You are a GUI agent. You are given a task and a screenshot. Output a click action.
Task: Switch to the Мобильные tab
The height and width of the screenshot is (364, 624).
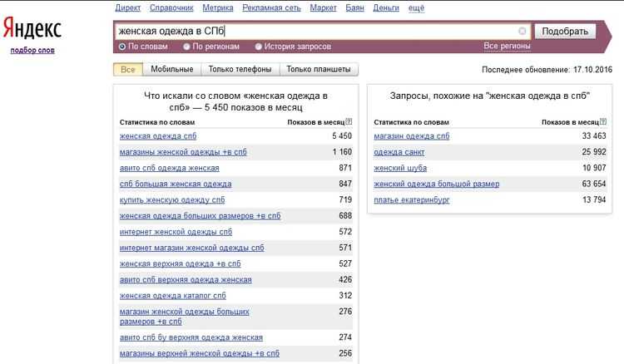click(172, 69)
